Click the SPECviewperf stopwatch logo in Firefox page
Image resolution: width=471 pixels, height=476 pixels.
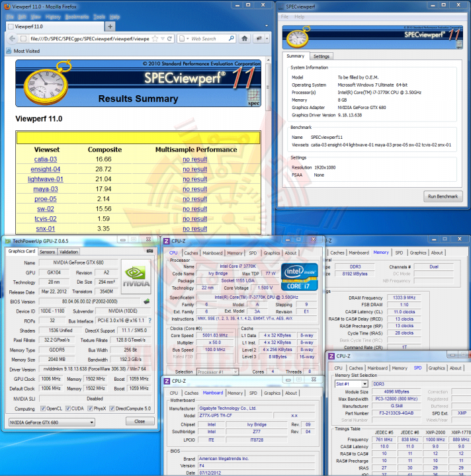pyautogui.click(x=48, y=83)
